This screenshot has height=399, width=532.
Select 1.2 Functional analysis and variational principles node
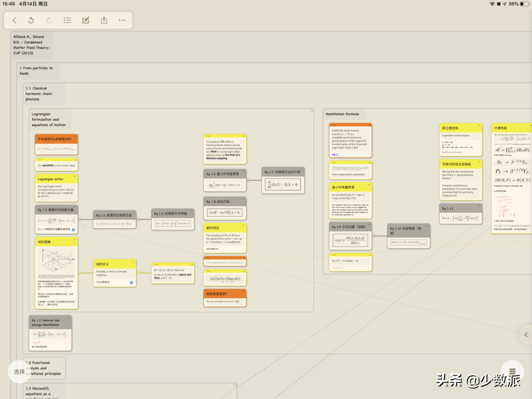coord(43,368)
